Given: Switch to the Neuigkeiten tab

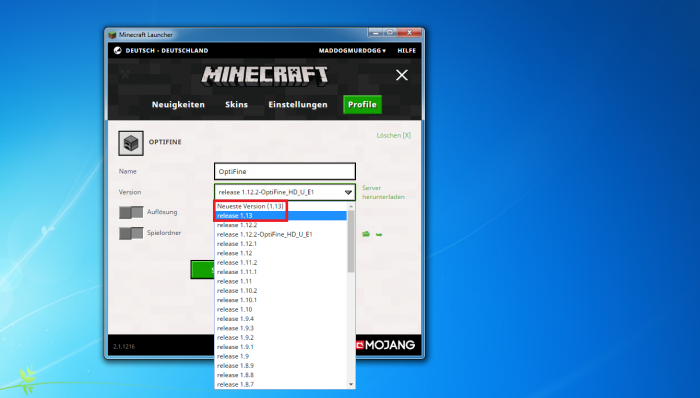Looking at the screenshot, I should [x=178, y=104].
